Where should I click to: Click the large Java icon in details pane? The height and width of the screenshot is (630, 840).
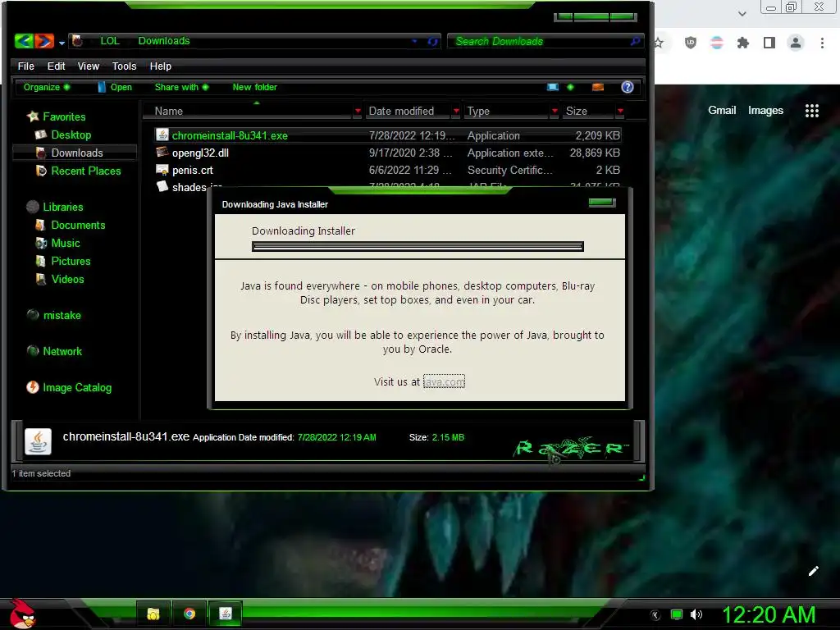(38, 442)
